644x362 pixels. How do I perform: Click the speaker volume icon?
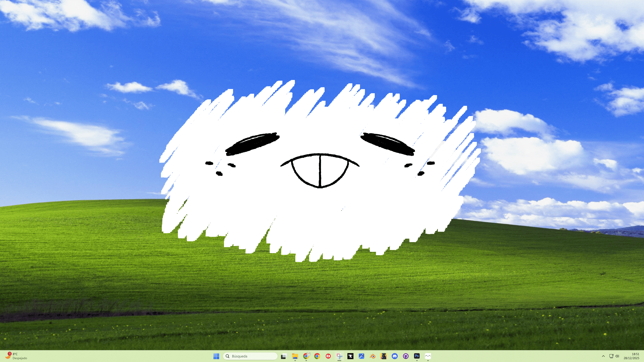617,356
